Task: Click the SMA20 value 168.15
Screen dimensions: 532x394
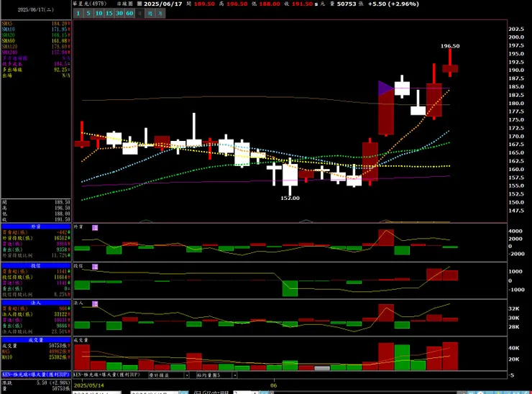Action: click(60, 35)
